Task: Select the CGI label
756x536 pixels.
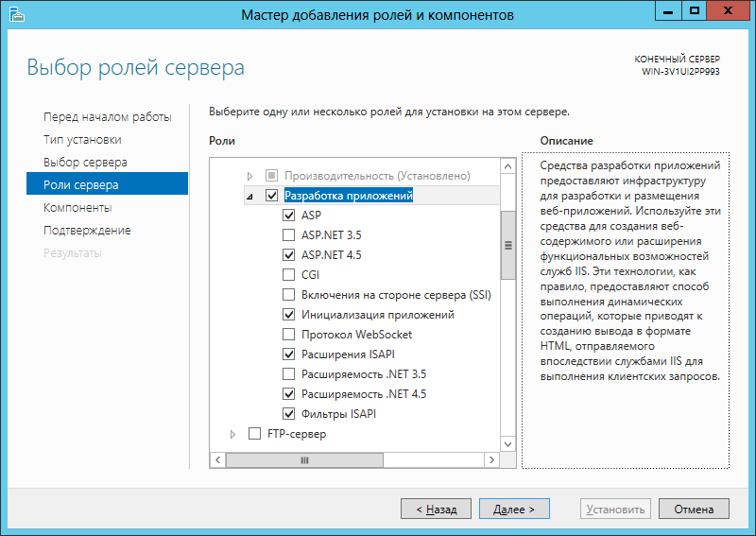Action: (311, 274)
